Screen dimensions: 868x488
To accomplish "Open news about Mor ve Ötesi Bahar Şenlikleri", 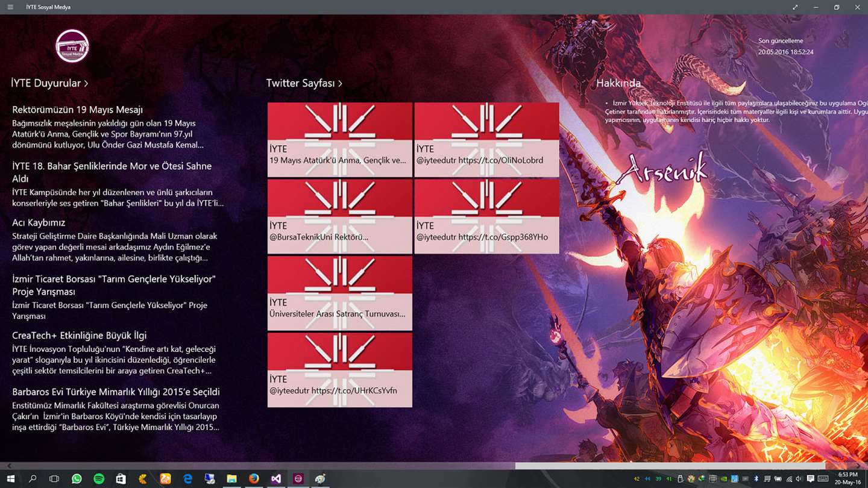I will (118, 184).
